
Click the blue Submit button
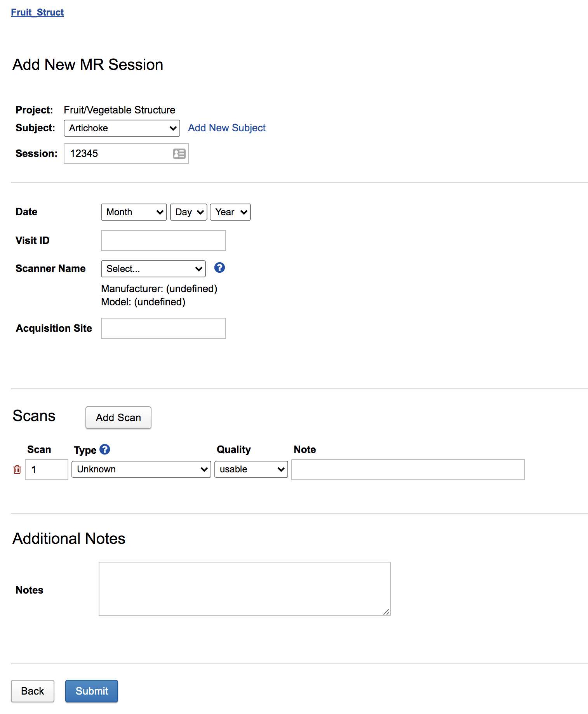[92, 691]
